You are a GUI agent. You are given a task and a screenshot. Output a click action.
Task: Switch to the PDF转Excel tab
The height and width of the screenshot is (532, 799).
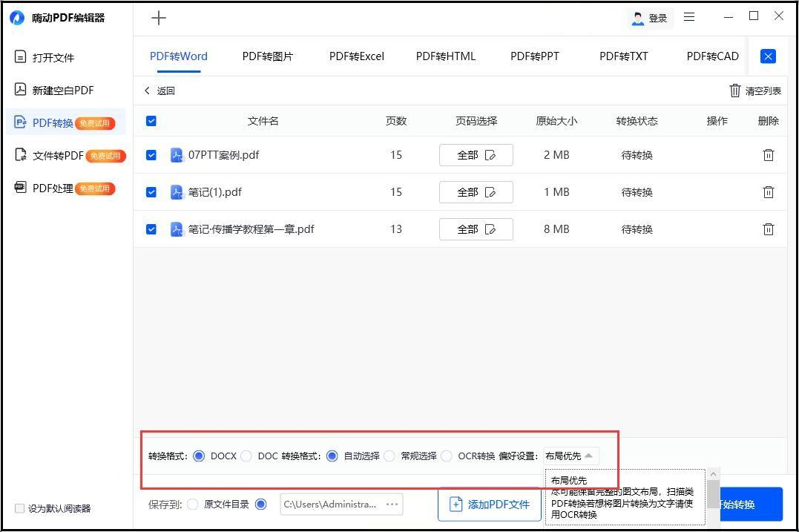point(357,56)
